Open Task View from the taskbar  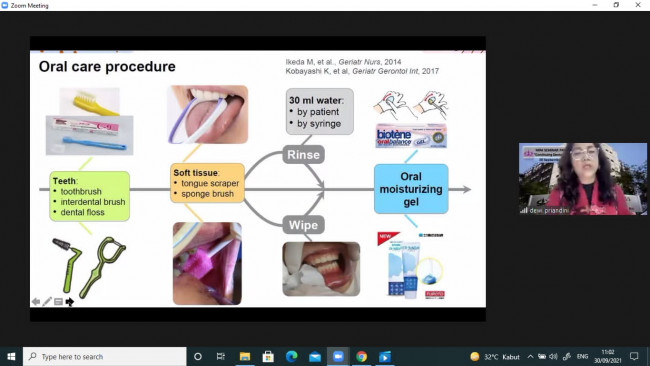pyautogui.click(x=221, y=356)
